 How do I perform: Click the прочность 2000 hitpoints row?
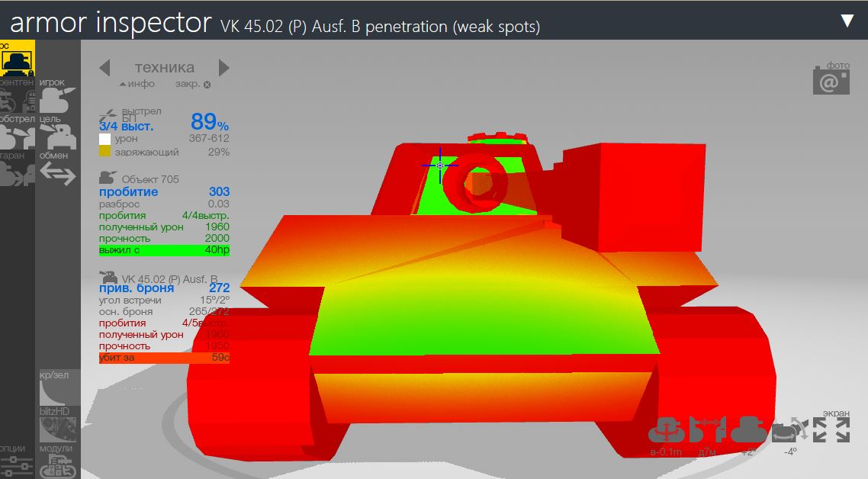165,239
